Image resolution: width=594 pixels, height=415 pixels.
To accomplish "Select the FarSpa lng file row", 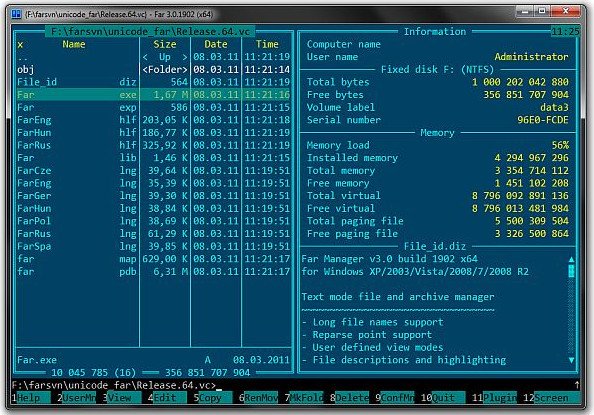I will (x=153, y=246).
